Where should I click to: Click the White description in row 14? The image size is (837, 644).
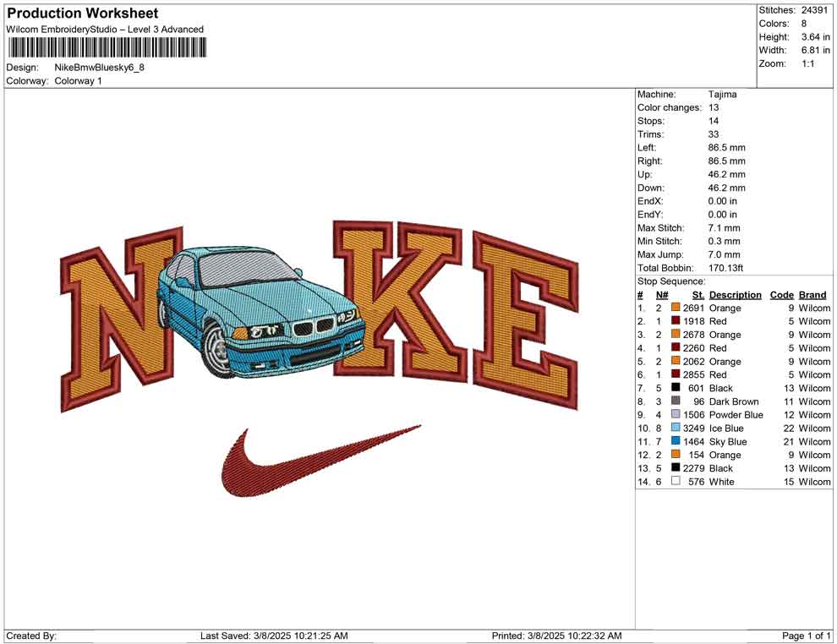(x=721, y=481)
